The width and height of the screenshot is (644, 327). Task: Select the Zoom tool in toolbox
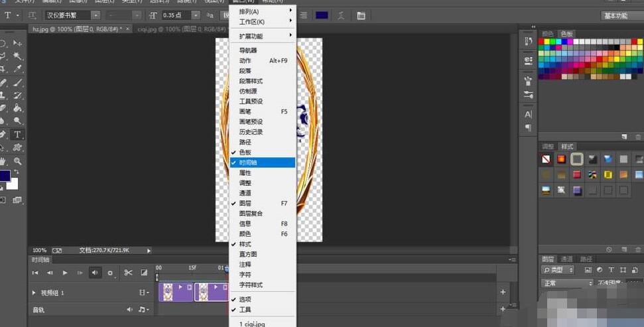point(17,161)
